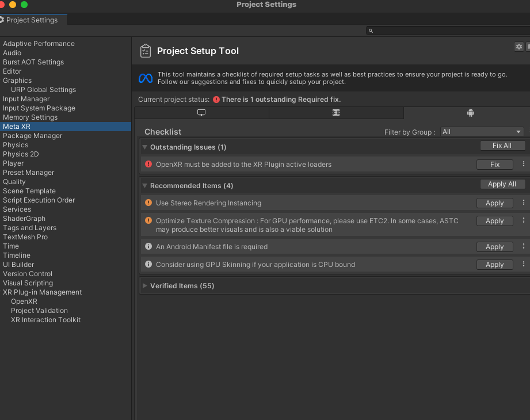
Task: Click the Project Settings window tab
Action: [x=32, y=20]
